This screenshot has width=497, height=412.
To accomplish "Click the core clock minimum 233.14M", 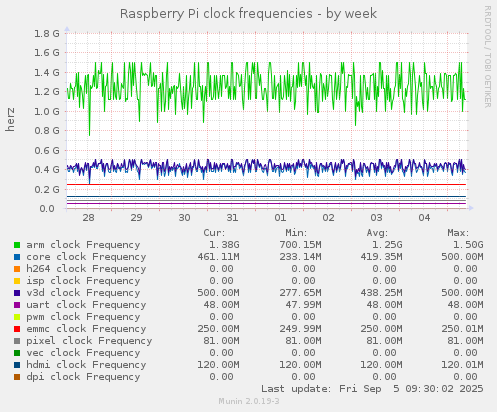I will click(300, 257).
